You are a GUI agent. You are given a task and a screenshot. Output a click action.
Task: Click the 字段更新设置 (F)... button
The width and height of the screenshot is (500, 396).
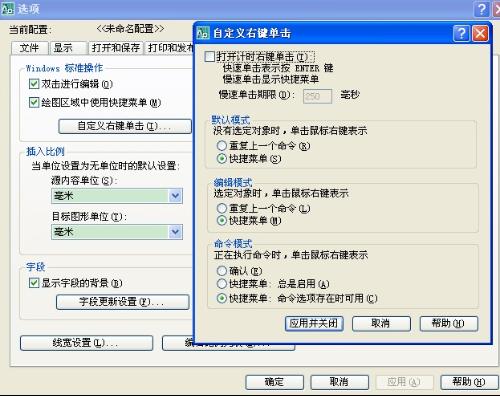[x=123, y=302]
